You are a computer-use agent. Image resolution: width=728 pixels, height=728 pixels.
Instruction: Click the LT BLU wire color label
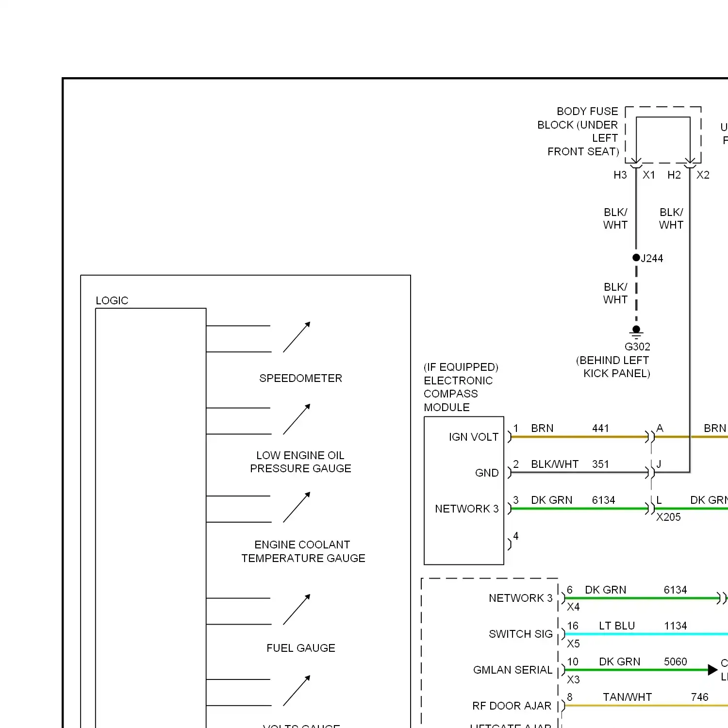[x=617, y=626]
